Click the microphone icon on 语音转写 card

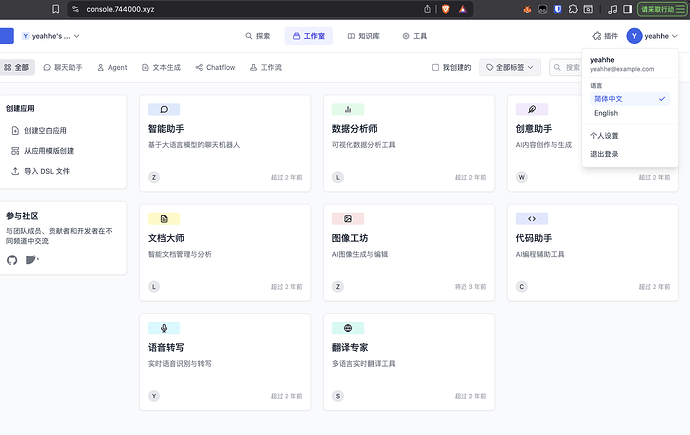164,328
